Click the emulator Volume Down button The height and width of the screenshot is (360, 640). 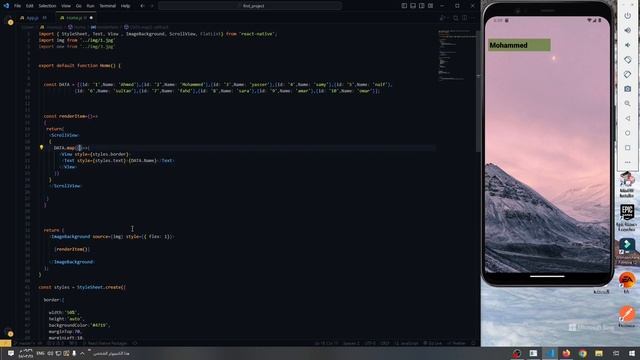point(627,45)
